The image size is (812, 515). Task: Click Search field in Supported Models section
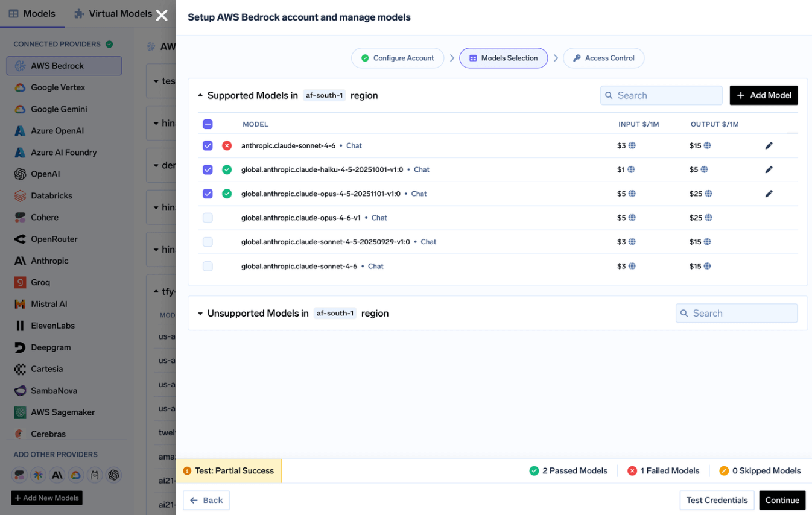point(661,95)
